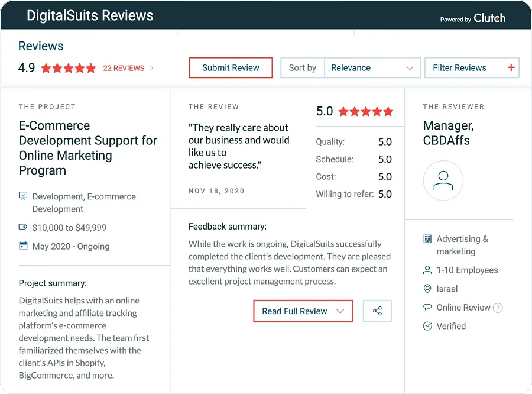Screen dimensions: 532x394
Task: Expand the Filter Reviews panel
Action: [472, 67]
